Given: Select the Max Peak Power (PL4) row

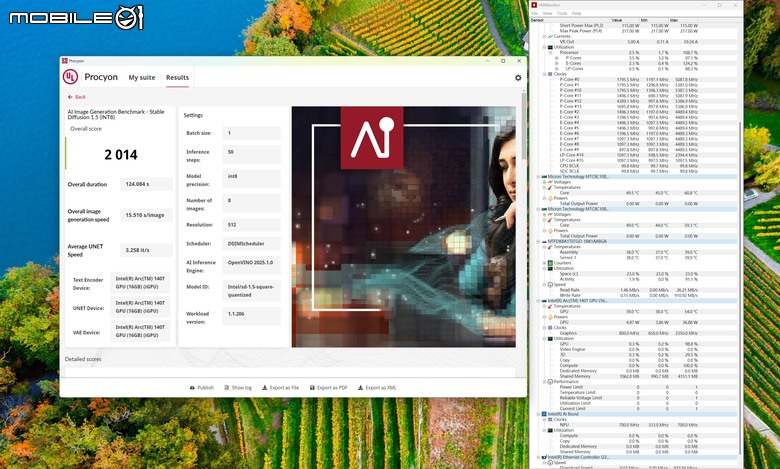Looking at the screenshot, I should coord(634,31).
